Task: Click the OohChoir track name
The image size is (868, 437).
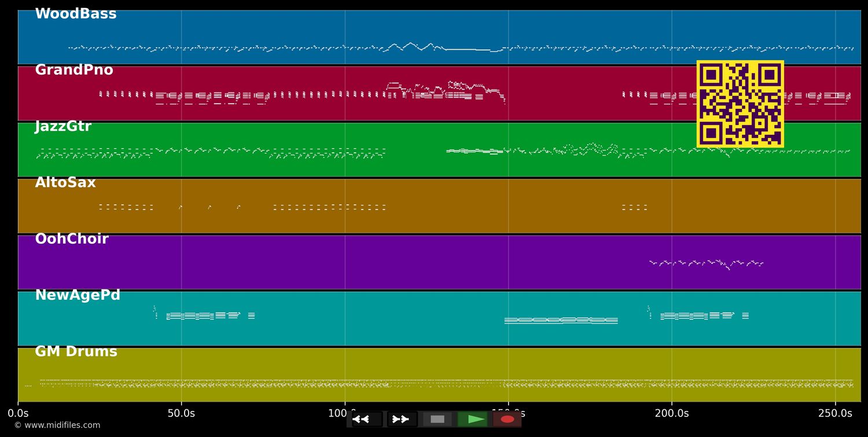Action: (72, 239)
